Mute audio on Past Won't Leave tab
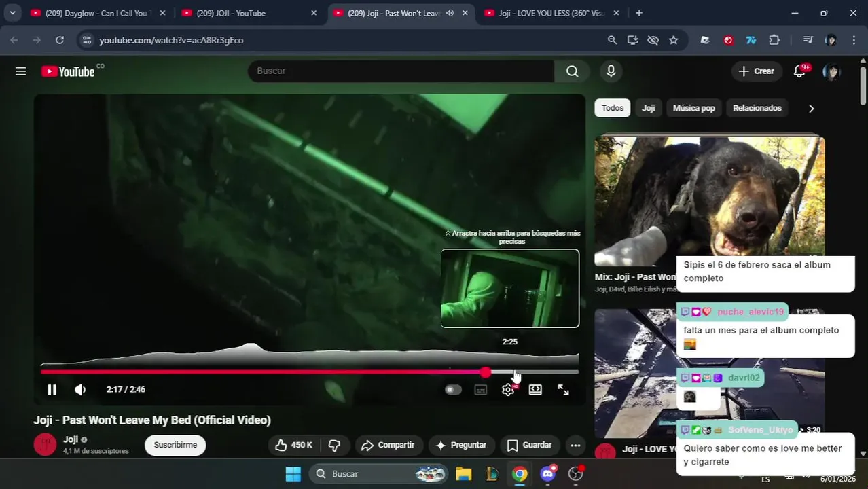Screen dimensions: 868x489 point(450,13)
